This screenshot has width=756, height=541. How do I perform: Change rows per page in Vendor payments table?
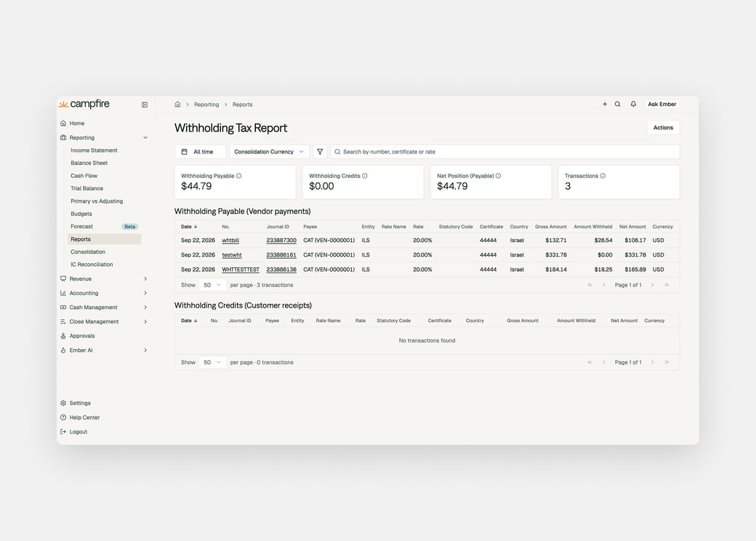pos(212,285)
